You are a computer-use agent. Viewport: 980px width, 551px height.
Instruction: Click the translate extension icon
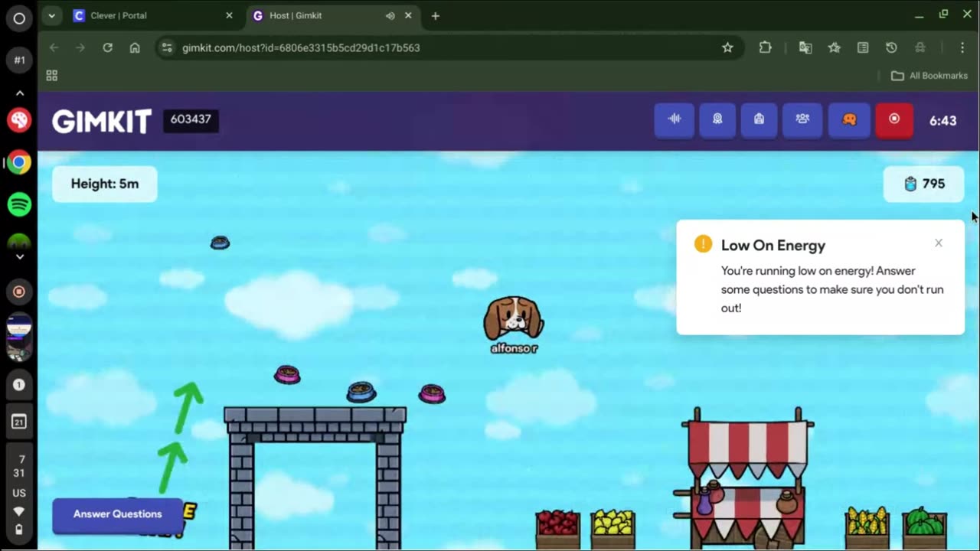click(805, 47)
